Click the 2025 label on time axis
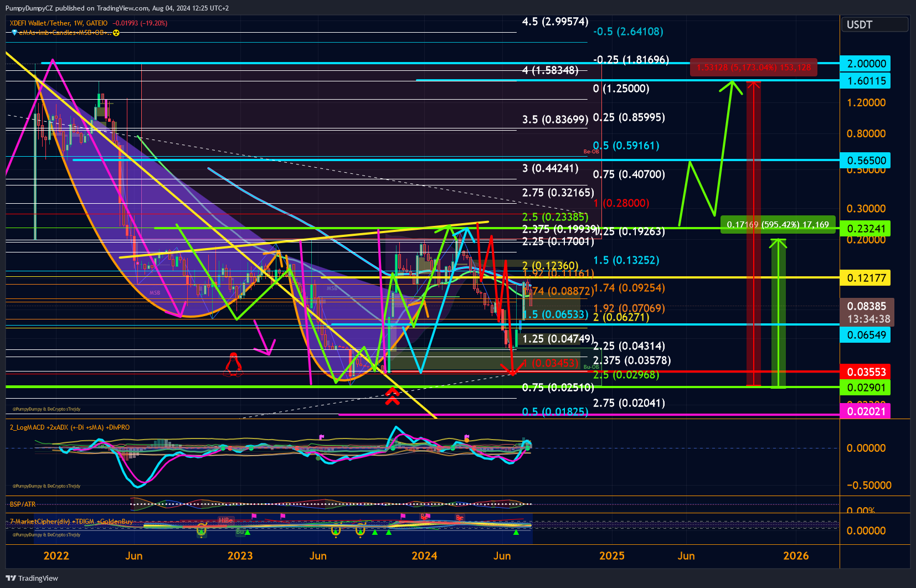This screenshot has width=916, height=588. pyautogui.click(x=611, y=556)
